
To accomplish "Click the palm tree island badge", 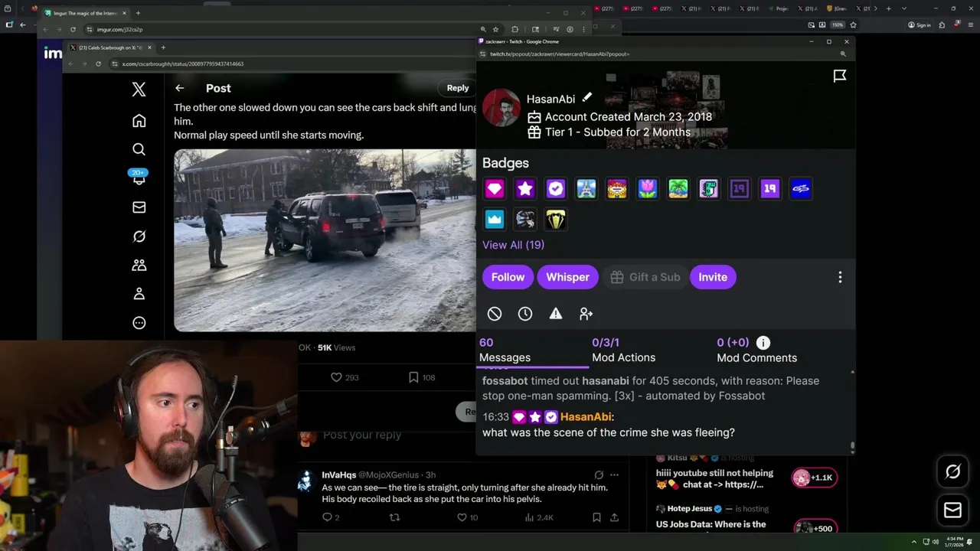I will pyautogui.click(x=678, y=189).
